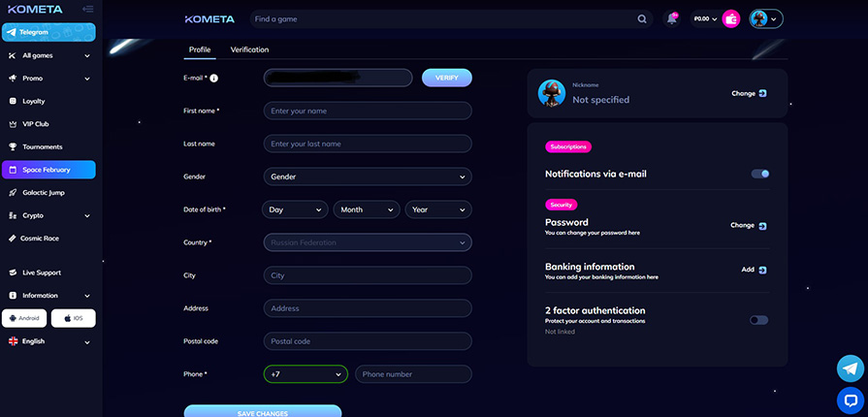Click Add link for Banking information
The image size is (868, 417).
click(754, 270)
